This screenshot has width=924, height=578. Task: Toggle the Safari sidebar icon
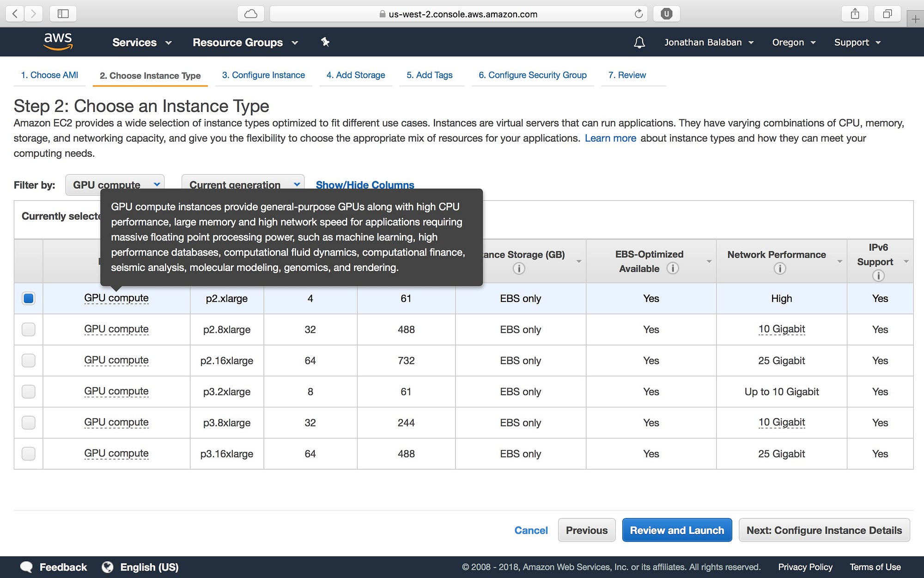[63, 14]
